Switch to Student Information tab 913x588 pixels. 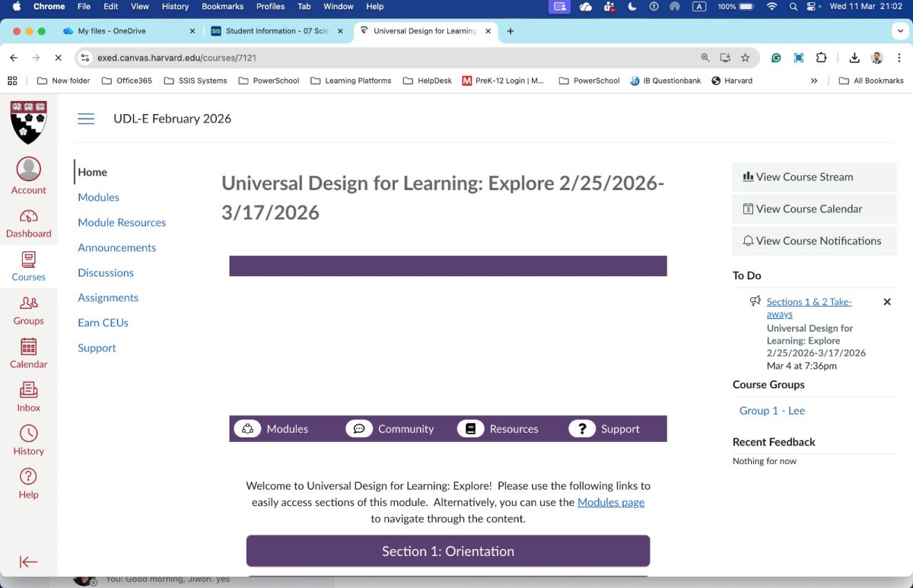277,31
